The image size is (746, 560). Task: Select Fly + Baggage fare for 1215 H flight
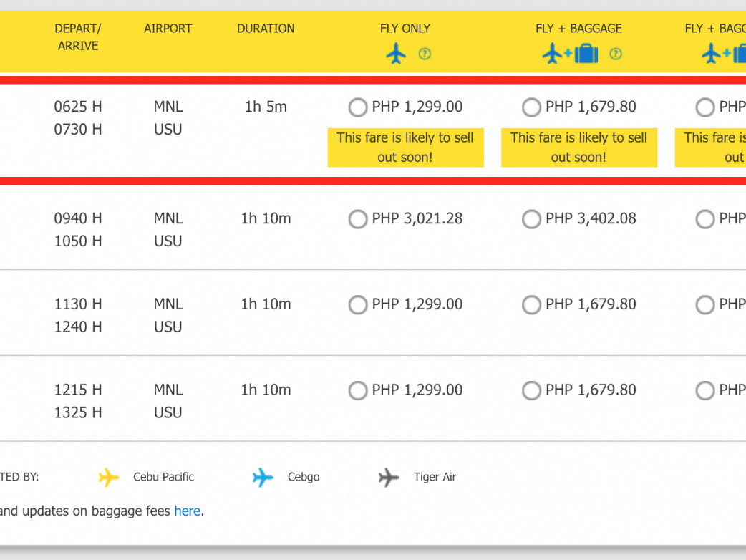click(531, 391)
